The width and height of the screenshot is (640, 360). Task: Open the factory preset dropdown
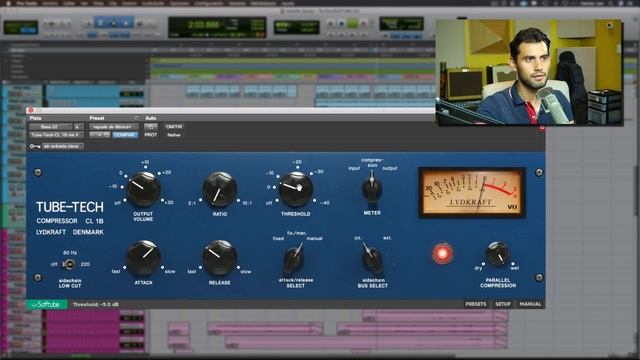(113, 127)
